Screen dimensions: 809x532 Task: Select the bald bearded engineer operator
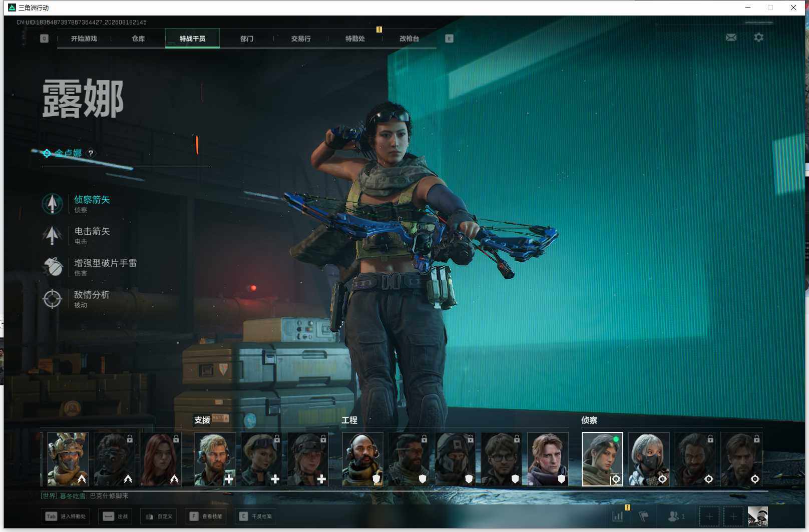[x=362, y=459]
